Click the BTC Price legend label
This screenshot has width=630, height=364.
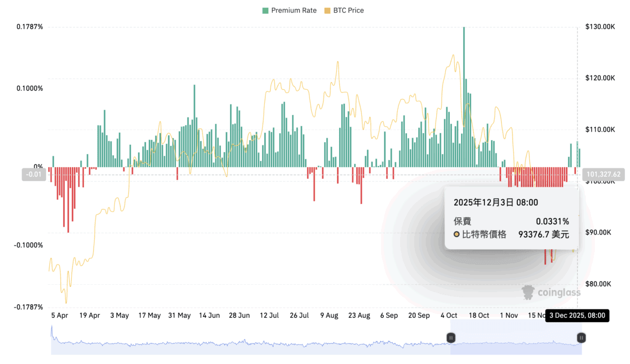tap(349, 10)
